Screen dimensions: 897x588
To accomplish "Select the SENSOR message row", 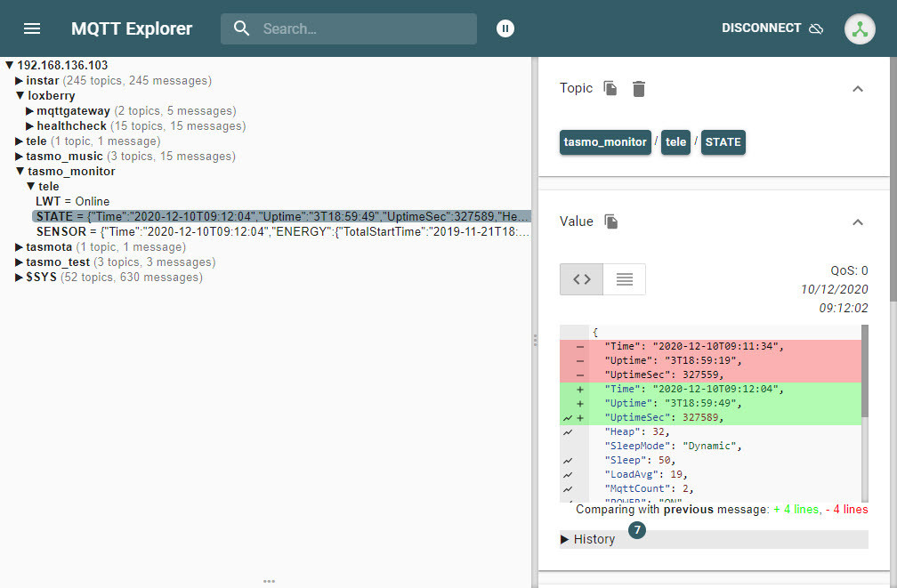I will 283,231.
